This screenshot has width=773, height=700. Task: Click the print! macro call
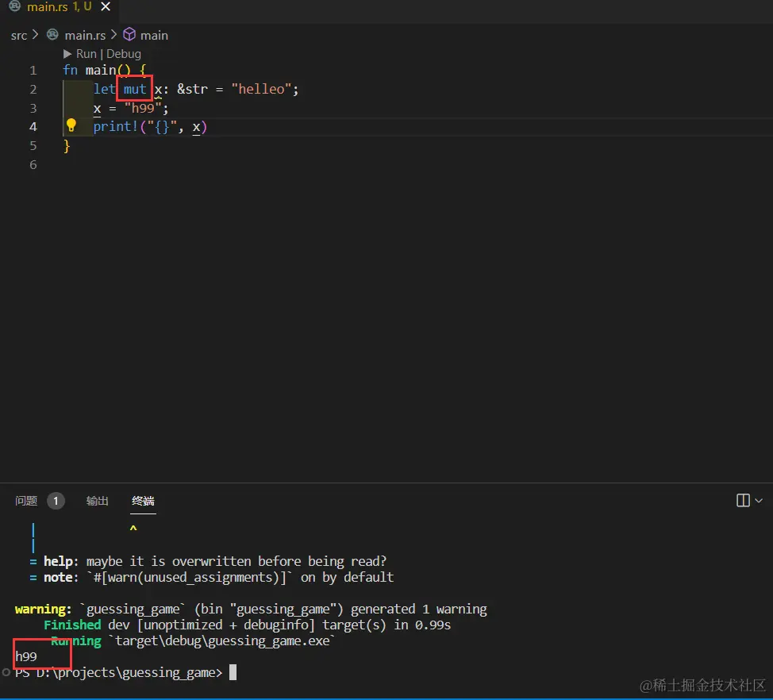(116, 127)
